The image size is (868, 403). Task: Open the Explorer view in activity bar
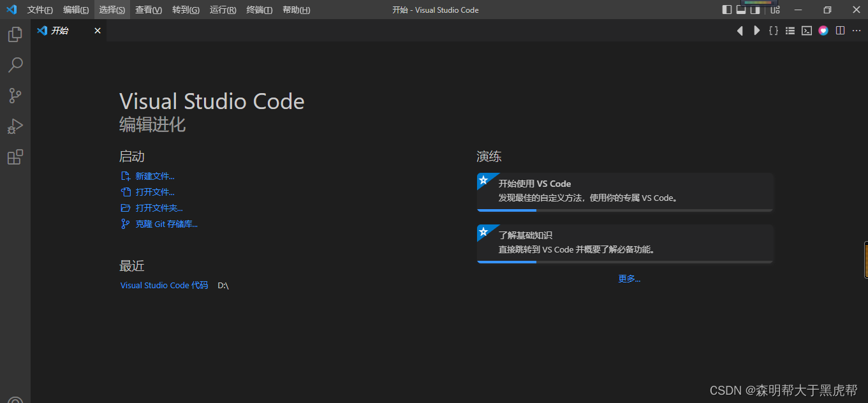[15, 34]
